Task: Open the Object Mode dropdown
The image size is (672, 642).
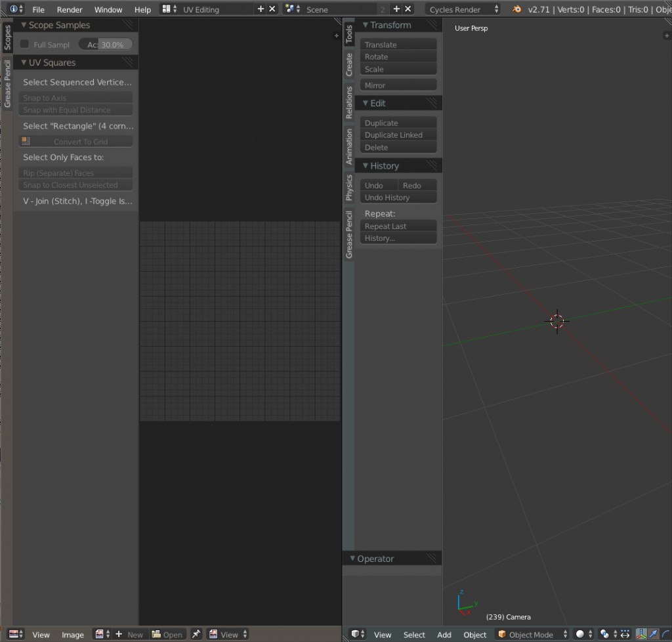Action: point(532,633)
